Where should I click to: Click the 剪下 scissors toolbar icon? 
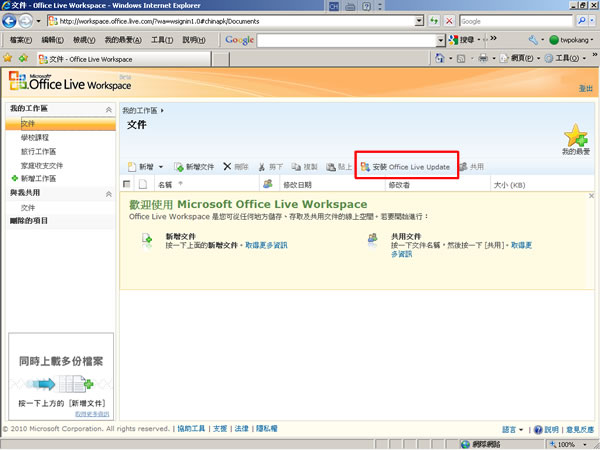tap(262, 167)
